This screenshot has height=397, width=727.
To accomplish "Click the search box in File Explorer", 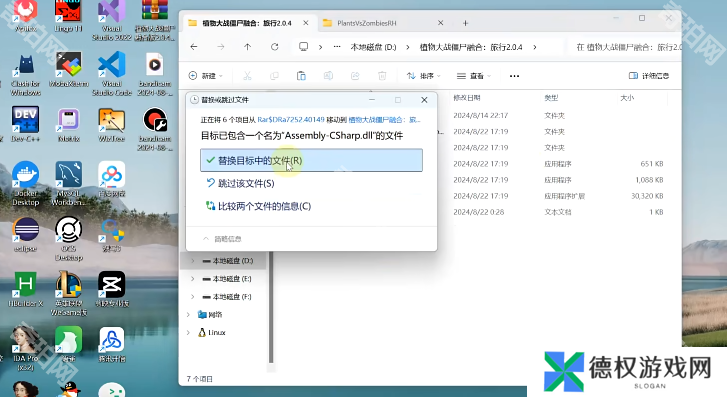I will click(625, 47).
